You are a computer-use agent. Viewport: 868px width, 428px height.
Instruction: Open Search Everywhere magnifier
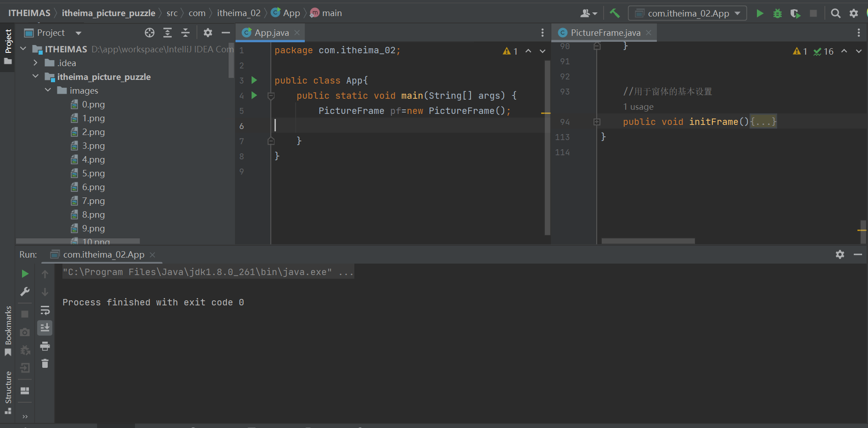[x=836, y=13]
